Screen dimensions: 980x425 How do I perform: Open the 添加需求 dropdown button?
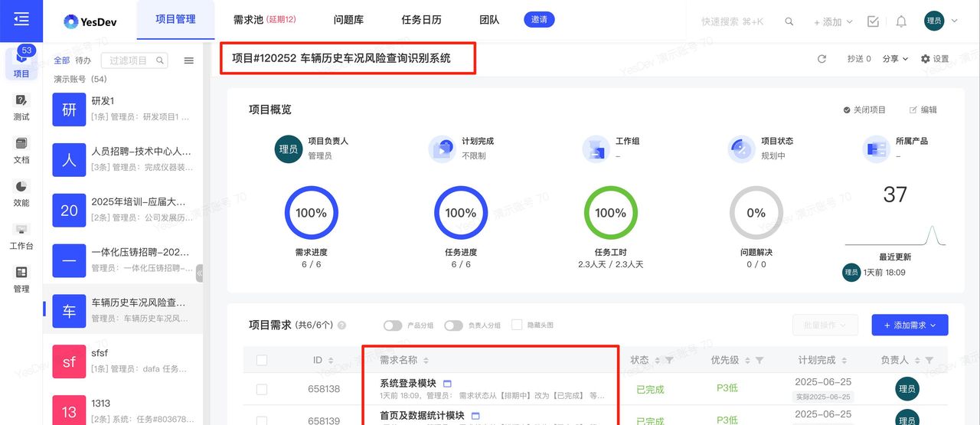pos(910,325)
